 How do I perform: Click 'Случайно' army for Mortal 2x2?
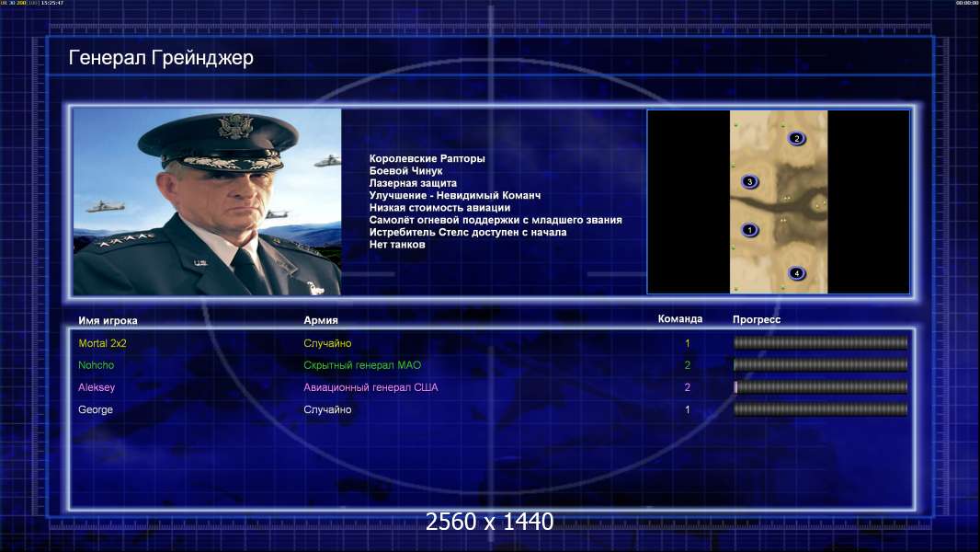click(x=327, y=343)
